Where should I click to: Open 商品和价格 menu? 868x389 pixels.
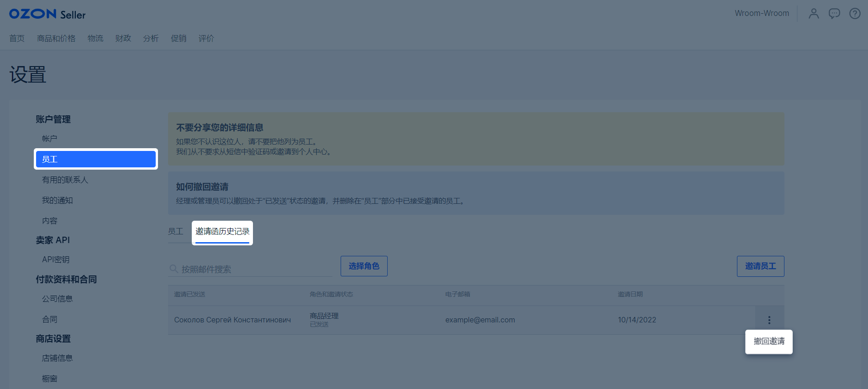[x=56, y=38]
